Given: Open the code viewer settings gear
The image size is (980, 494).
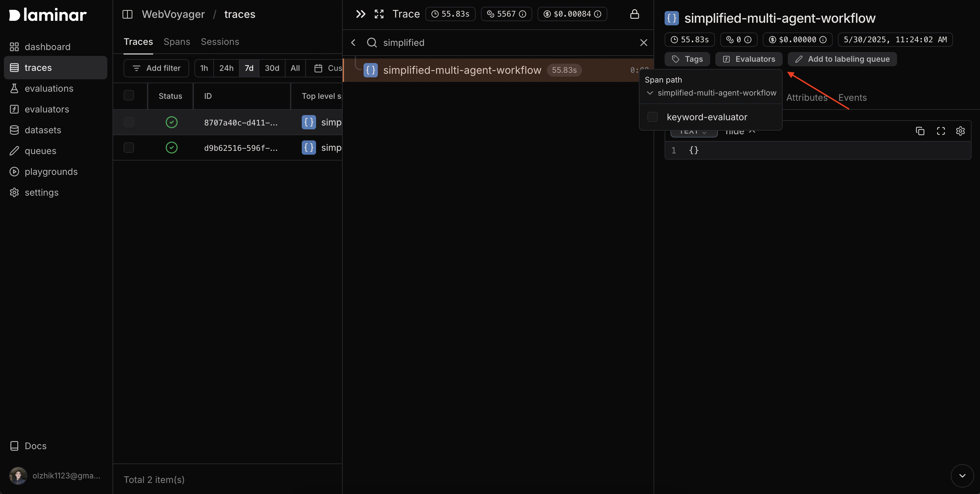Looking at the screenshot, I should [960, 131].
